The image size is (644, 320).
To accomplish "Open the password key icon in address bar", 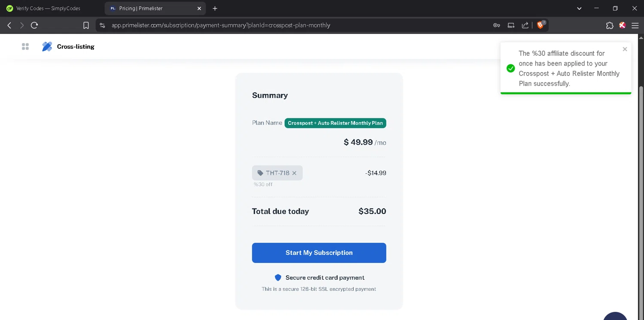I will click(x=497, y=25).
